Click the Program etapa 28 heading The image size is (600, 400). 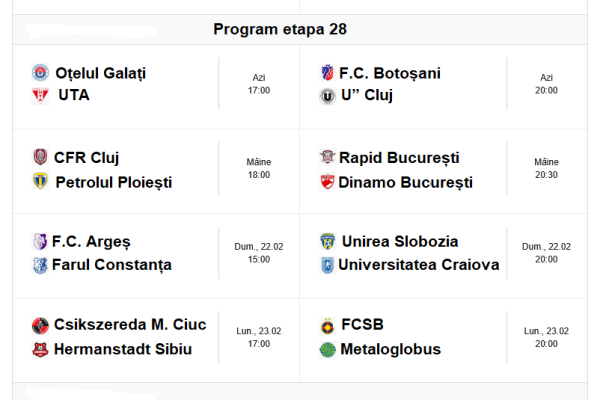[279, 29]
